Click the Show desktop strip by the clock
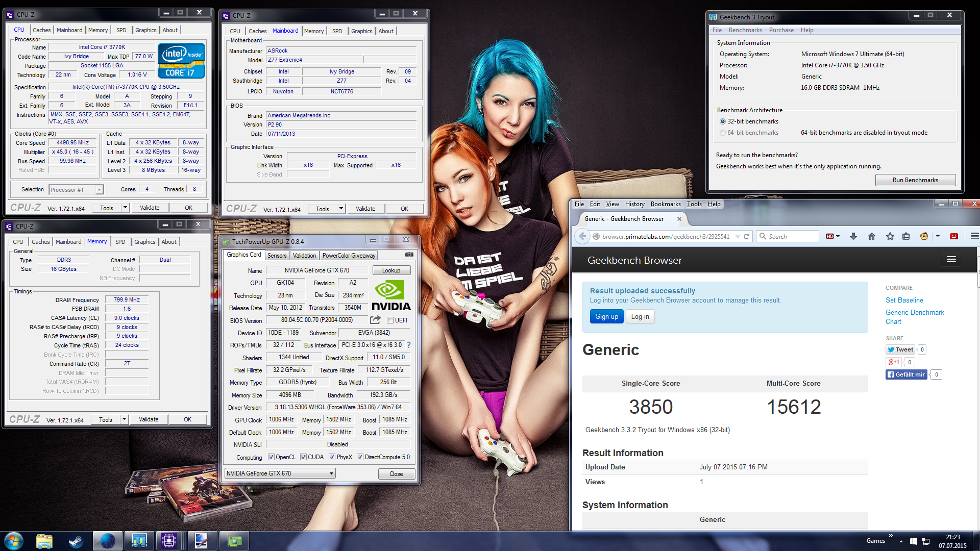 (x=976, y=541)
